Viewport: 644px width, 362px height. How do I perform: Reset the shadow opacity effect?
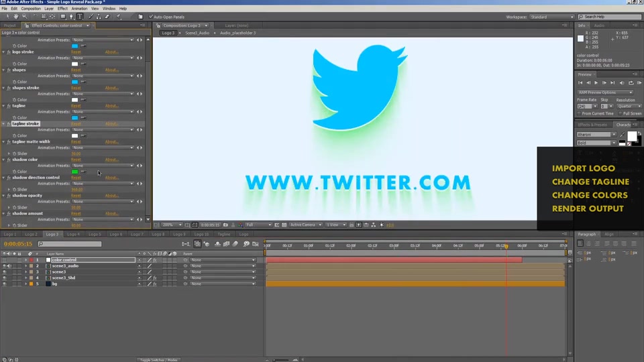click(x=76, y=196)
